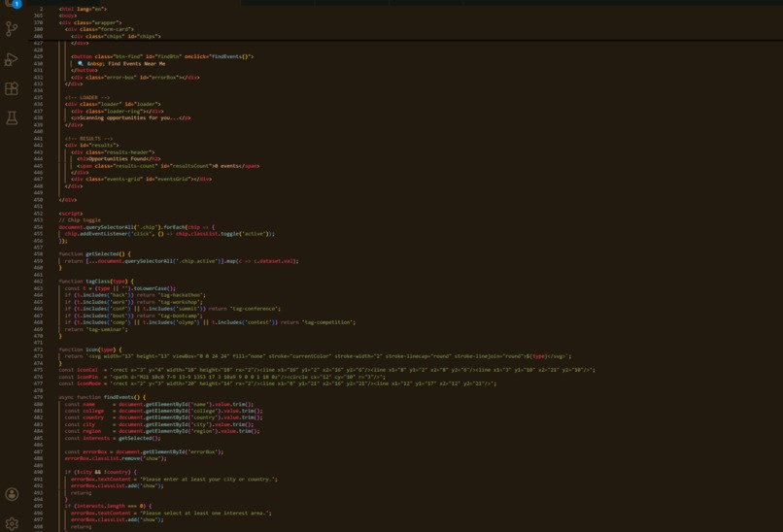Jump to sticky line html lang="en"
Image resolution: width=783 pixels, height=532 pixels.
point(83,9)
